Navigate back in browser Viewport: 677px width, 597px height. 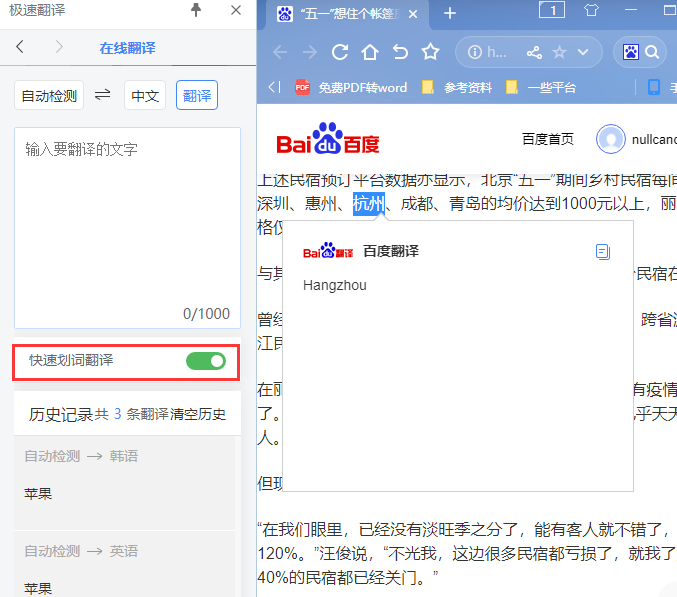[x=280, y=53]
